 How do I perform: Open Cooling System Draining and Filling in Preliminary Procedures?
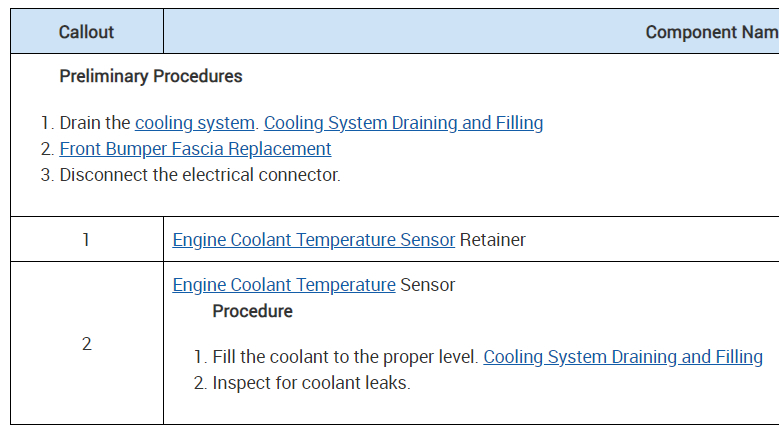[x=403, y=123]
